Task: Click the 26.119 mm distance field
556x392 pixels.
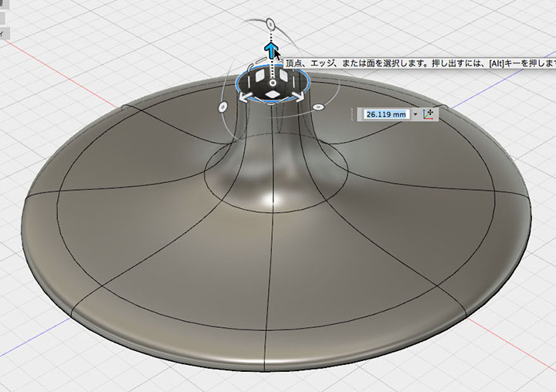Action: (387, 114)
